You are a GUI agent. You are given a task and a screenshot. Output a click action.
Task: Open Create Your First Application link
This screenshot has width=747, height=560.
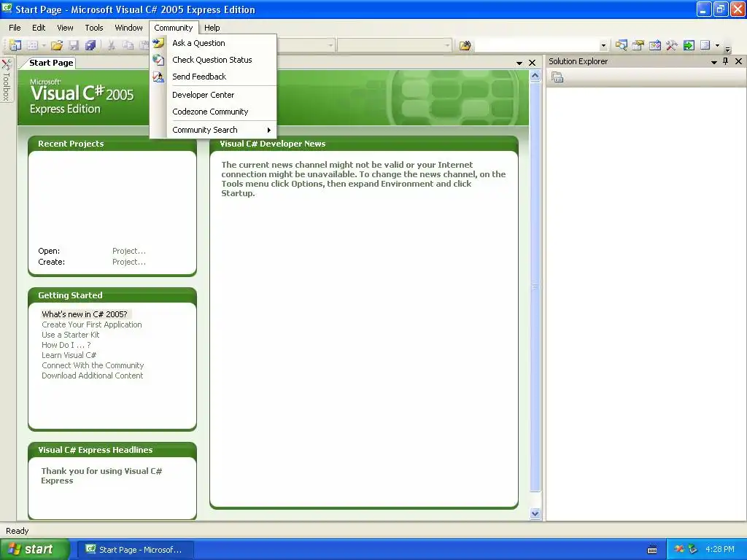tap(92, 324)
